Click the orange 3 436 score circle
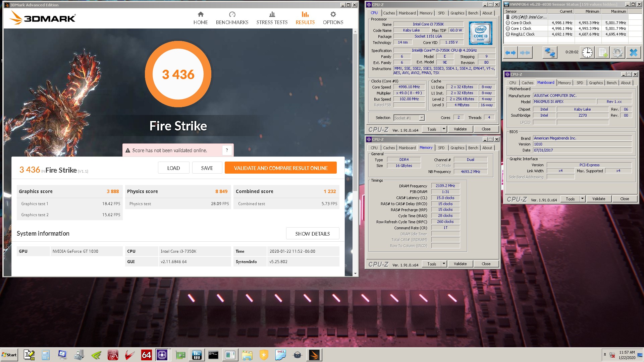Screen dimensions: 644x362 point(178,74)
